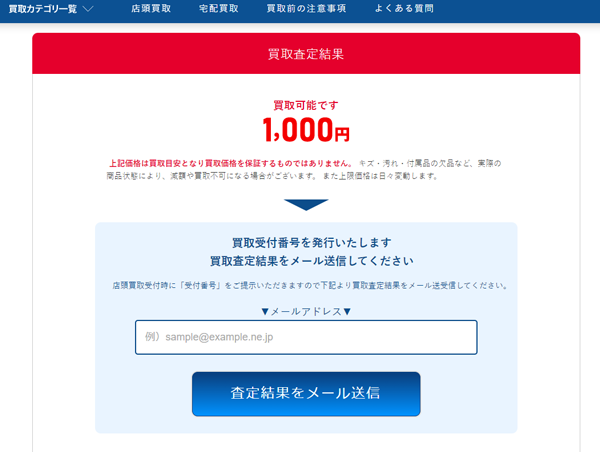Click the ▼ marker before メールアドレス
Viewport: 600px width, 452px height.
pos(265,312)
